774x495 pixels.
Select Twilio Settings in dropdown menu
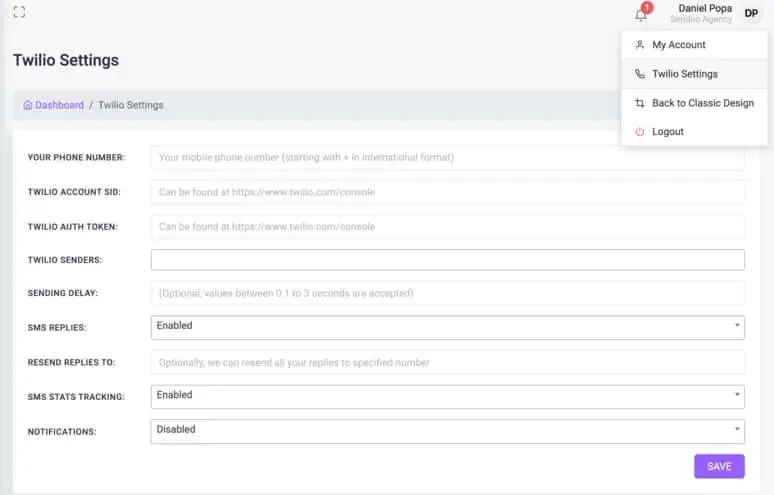tap(695, 74)
